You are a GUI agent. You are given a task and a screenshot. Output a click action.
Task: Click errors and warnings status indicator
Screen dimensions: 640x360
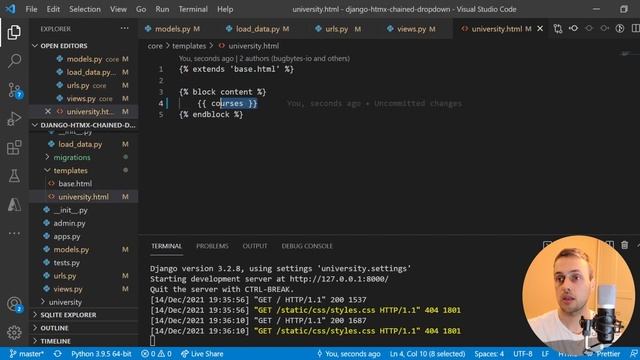156,353
